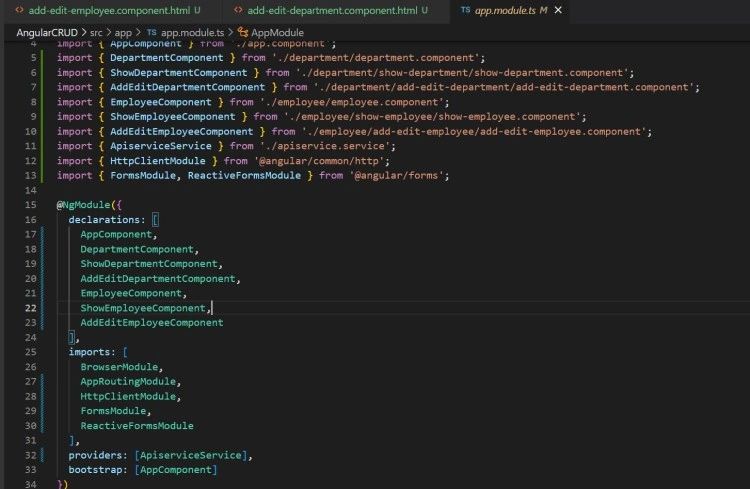Click ApiserviceService in providers array
Image resolution: width=750 pixels, height=489 pixels.
coord(191,455)
